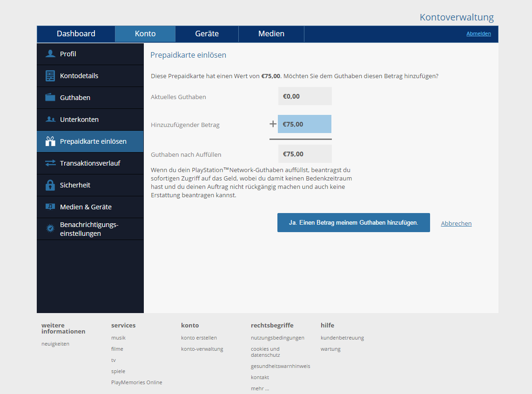Open cookies und datenschutz footer link
The width and height of the screenshot is (532, 394).
[x=265, y=352]
